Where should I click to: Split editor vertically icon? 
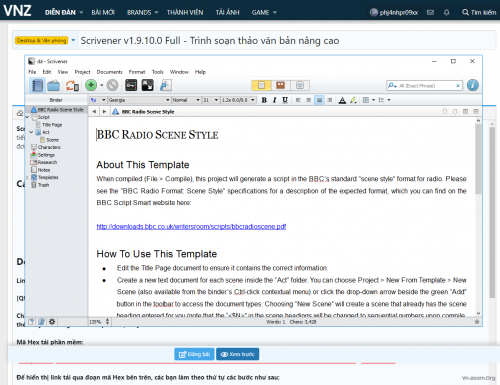465,111
